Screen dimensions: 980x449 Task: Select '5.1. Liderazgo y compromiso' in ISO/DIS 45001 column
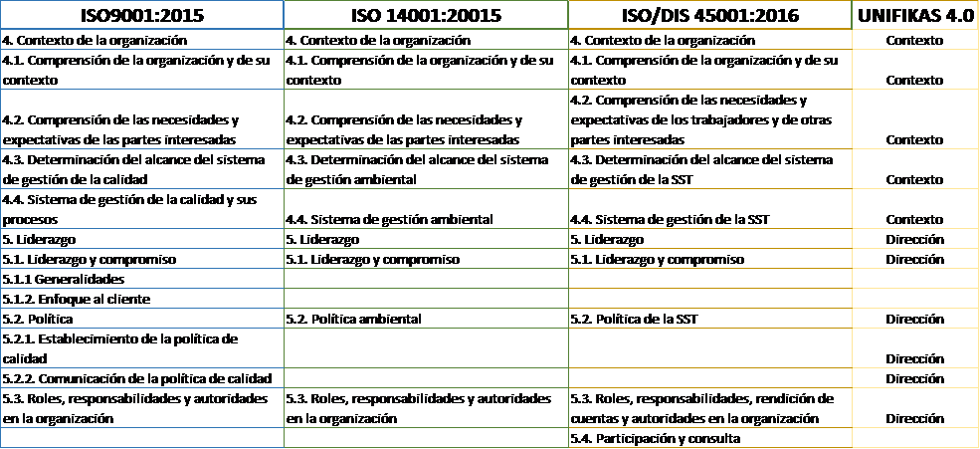[x=710, y=259]
